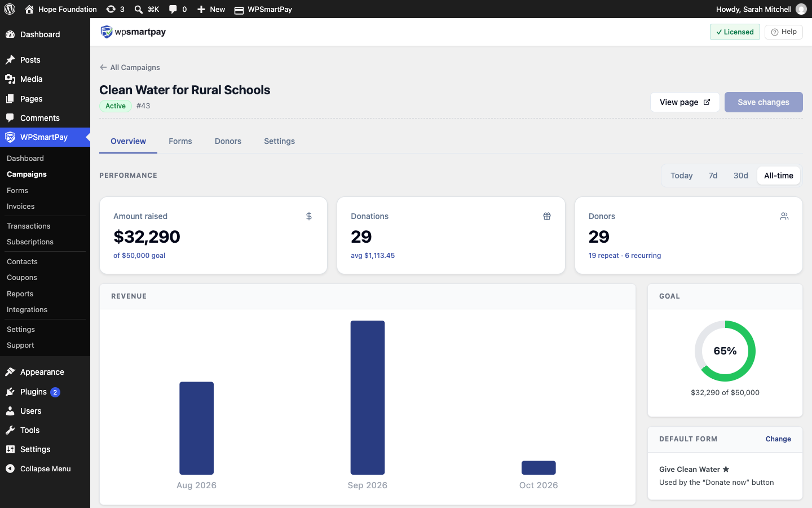This screenshot has width=812, height=508.
Task: Switch performance range to 7d
Action: [713, 176]
